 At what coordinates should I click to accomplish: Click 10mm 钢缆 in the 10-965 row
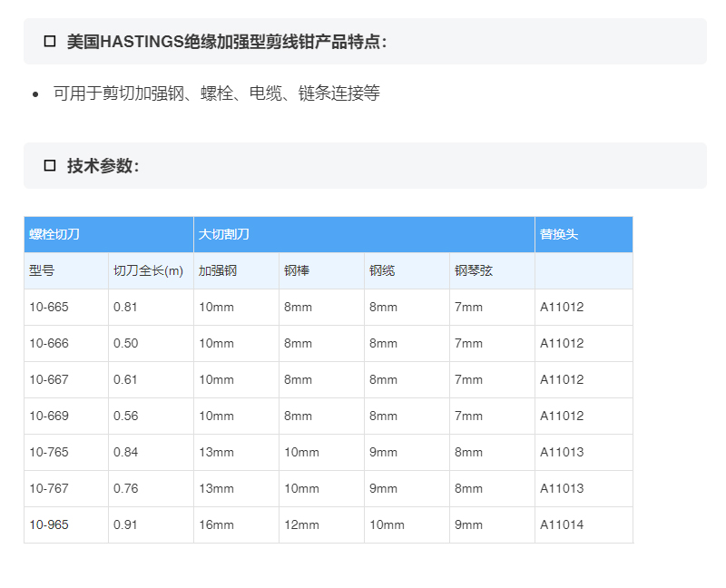click(x=387, y=524)
